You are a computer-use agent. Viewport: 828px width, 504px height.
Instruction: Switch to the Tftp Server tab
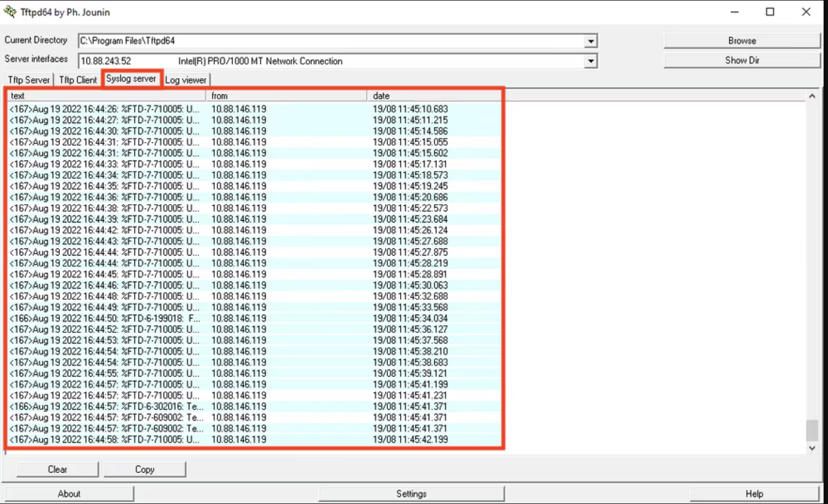29,80
